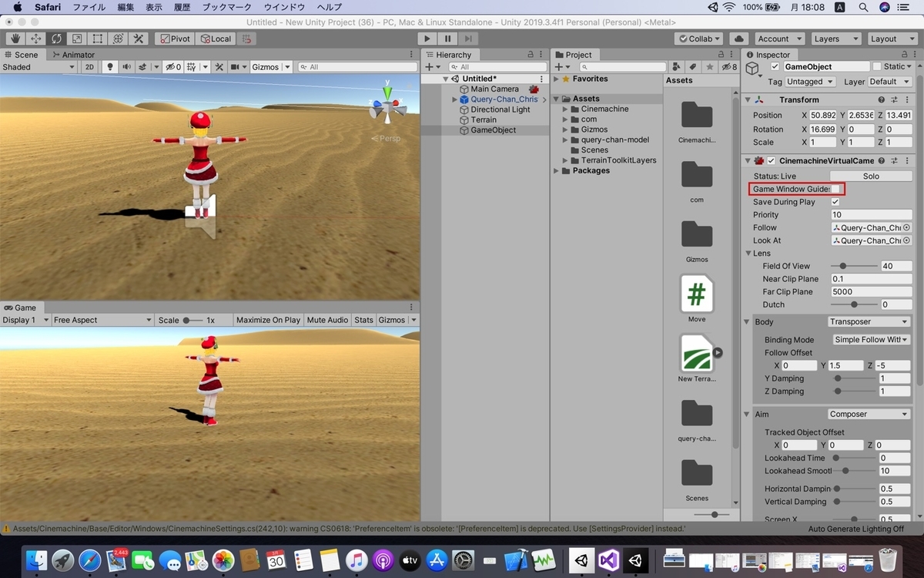Expand the Cinemachine folder in Project tree
Image resolution: width=924 pixels, height=578 pixels.
click(x=565, y=109)
